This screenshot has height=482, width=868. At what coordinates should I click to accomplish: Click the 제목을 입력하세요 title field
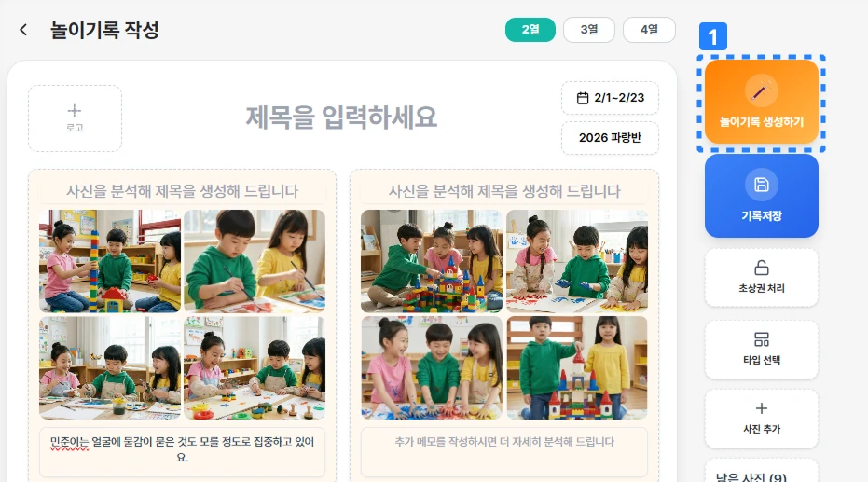341,117
